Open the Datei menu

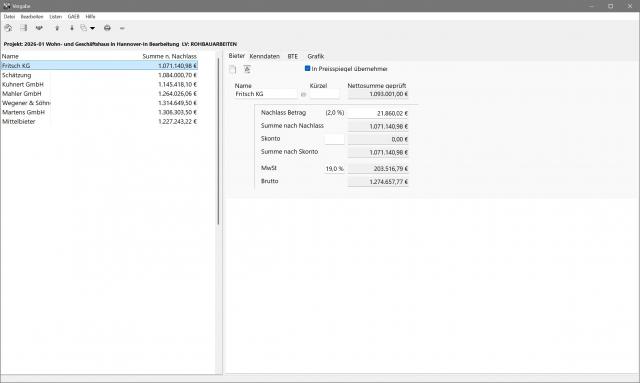[x=9, y=17]
